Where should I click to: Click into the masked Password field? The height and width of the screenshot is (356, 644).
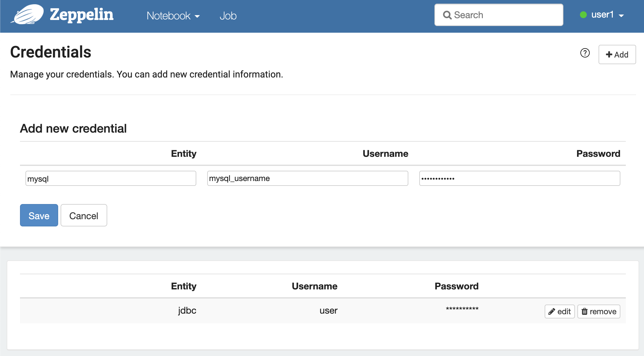click(519, 179)
